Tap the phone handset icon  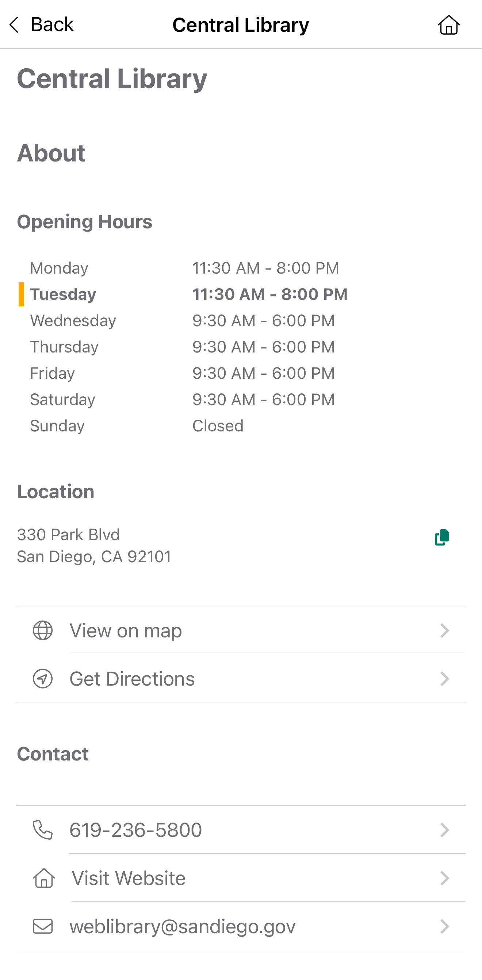click(43, 830)
